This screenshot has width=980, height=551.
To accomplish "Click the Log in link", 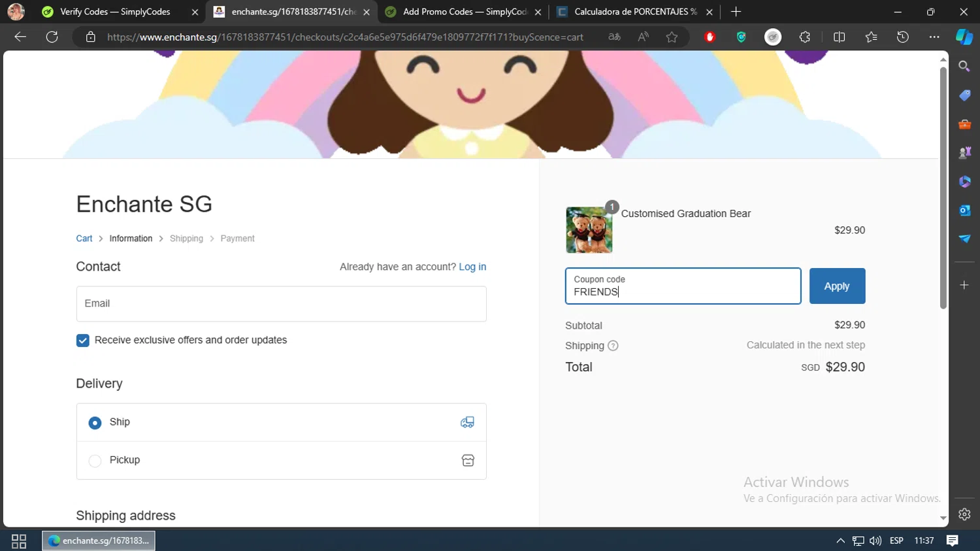I will (x=472, y=267).
